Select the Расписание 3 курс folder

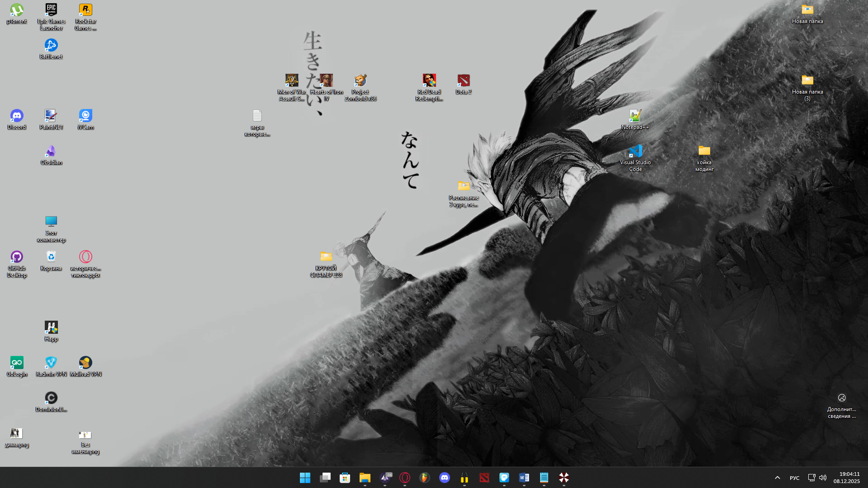[464, 194]
